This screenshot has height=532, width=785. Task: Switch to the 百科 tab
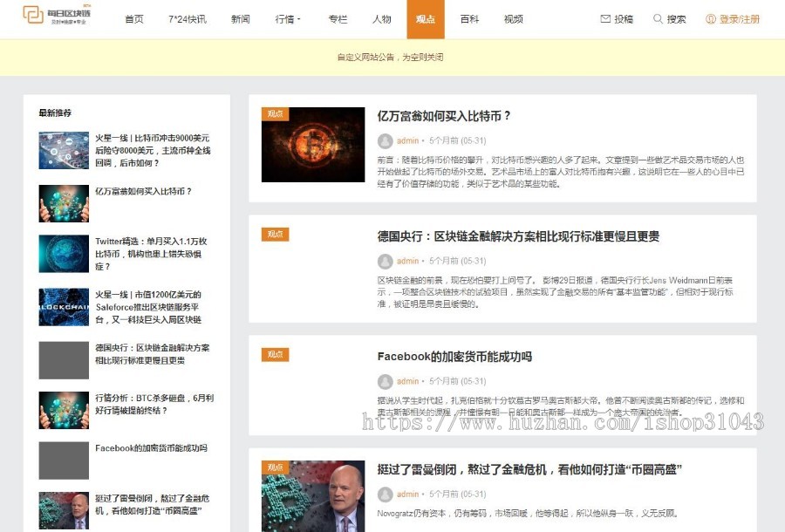pos(470,18)
